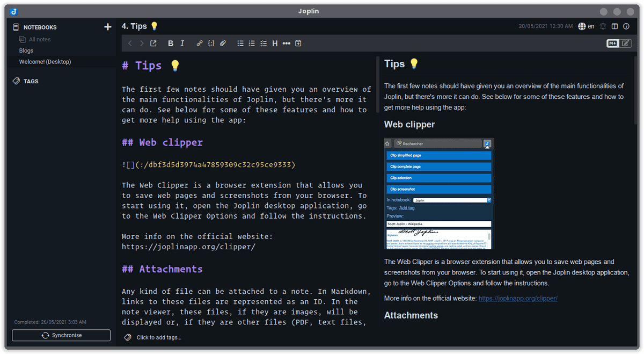Toggle Markdown editor mode with M↓ button
The image size is (644, 354).
[613, 44]
